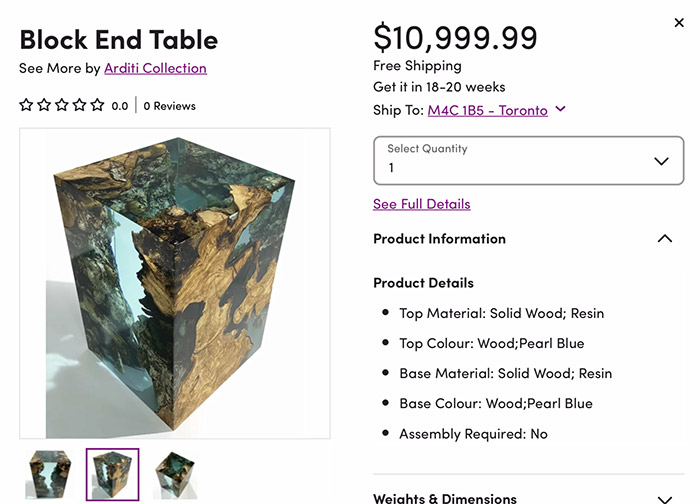
Task: Select the first product thumbnail
Action: coord(48,475)
